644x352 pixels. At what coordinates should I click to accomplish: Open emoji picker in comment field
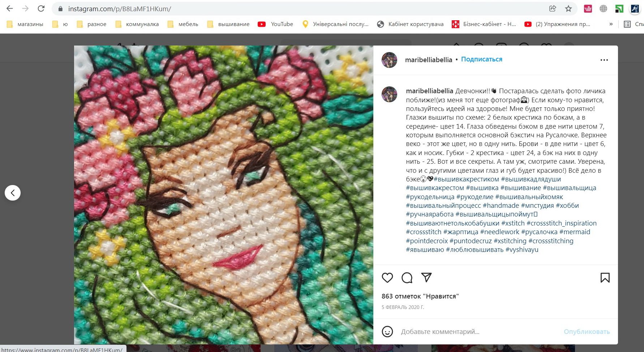[x=387, y=331]
